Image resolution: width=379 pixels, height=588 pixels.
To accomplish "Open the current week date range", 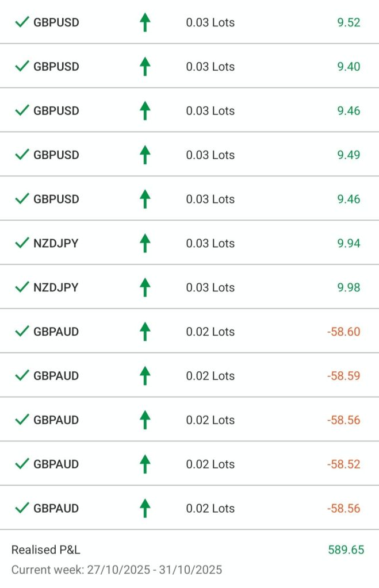I will [116, 570].
